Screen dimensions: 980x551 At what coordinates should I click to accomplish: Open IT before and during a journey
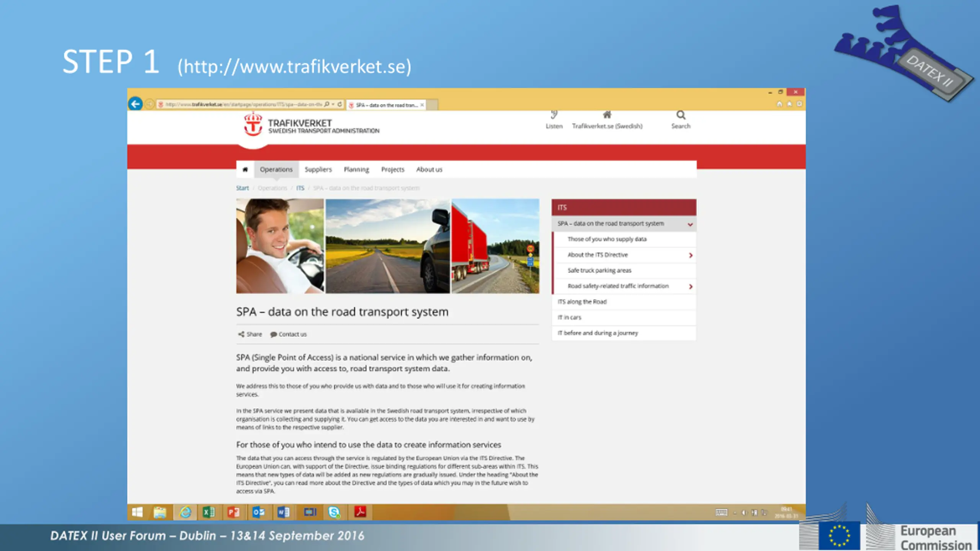598,333
